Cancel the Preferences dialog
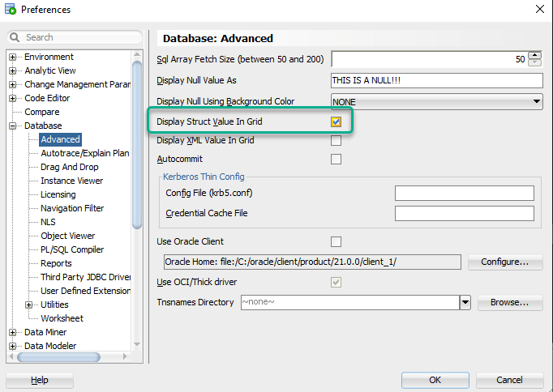 pyautogui.click(x=509, y=380)
